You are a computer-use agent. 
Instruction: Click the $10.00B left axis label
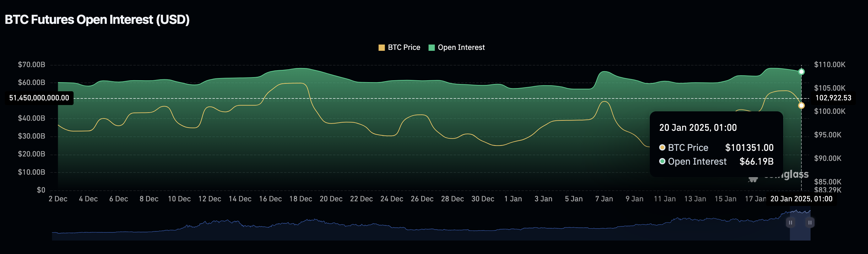31,172
